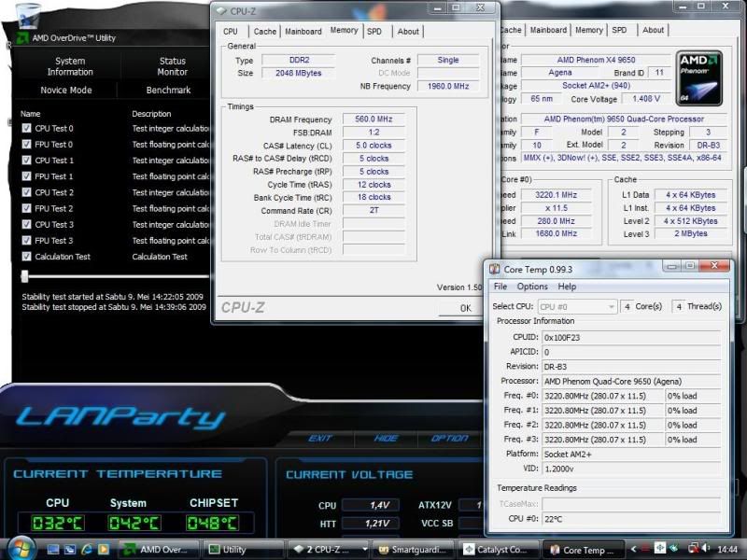Image resolution: width=747 pixels, height=560 pixels.
Task: Switch to CPU tab in front CPU-Z
Action: 230,32
